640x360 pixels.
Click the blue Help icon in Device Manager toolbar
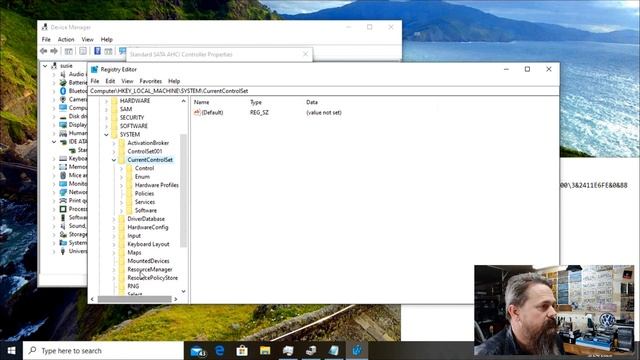97,51
